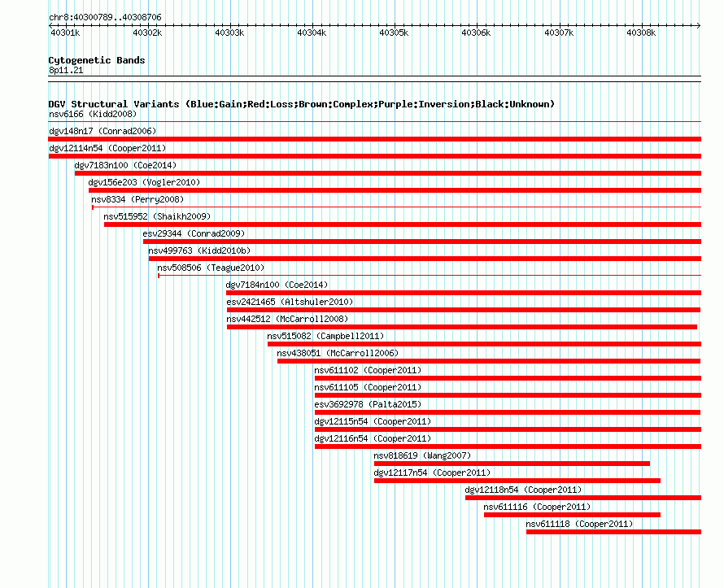Open esv29344 (Conrad2009) variant label
The height and width of the screenshot is (588, 724).
194,233
